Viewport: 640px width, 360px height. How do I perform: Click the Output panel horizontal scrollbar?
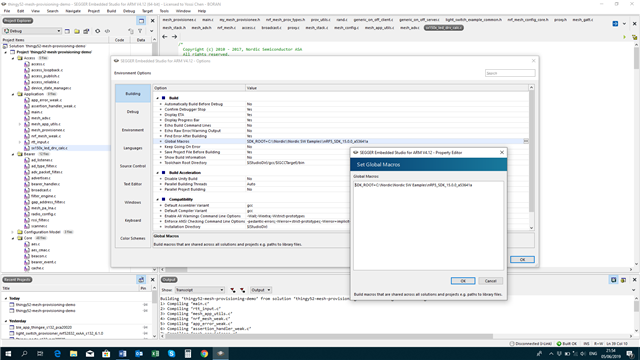click(x=329, y=336)
